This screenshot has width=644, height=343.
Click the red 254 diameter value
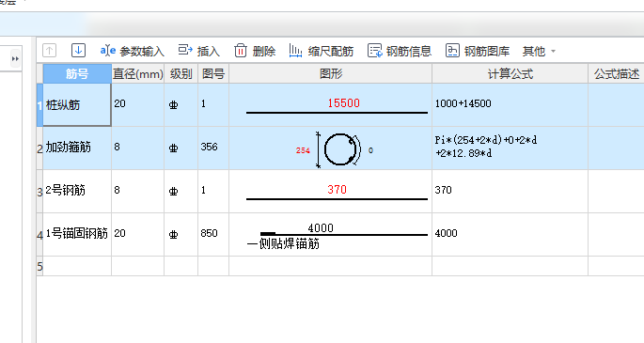[303, 150]
